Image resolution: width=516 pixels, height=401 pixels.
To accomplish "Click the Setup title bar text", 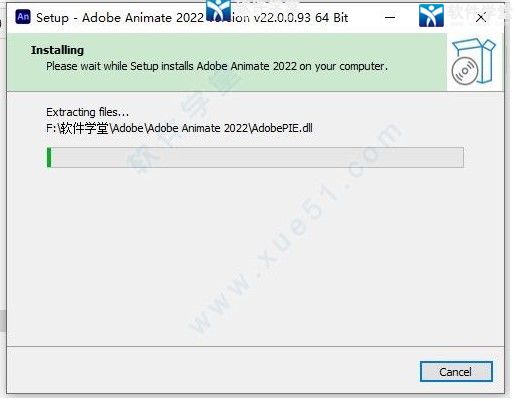I will [192, 18].
